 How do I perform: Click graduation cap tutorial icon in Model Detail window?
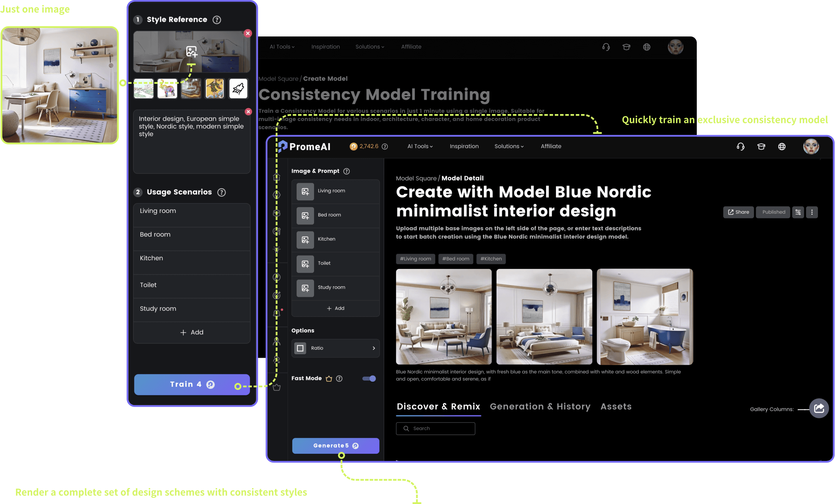pos(761,147)
